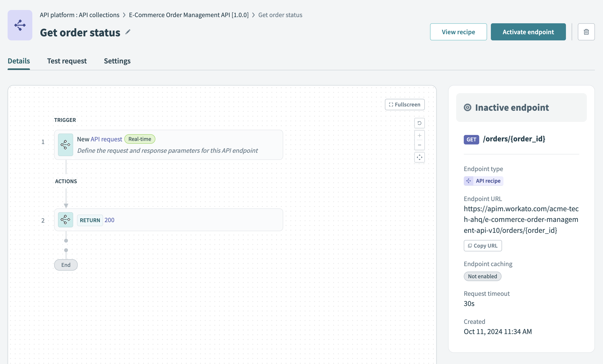Click the API recipe endpoint type badge
The height and width of the screenshot is (364, 603).
click(483, 181)
